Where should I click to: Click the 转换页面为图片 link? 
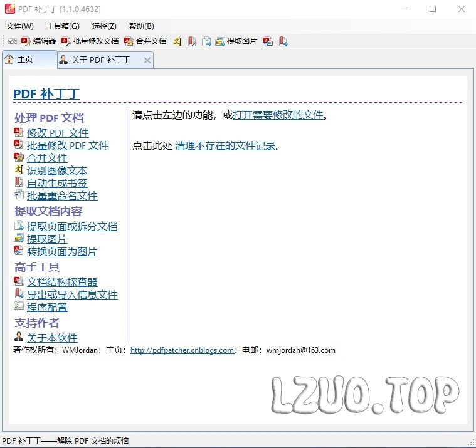click(62, 251)
